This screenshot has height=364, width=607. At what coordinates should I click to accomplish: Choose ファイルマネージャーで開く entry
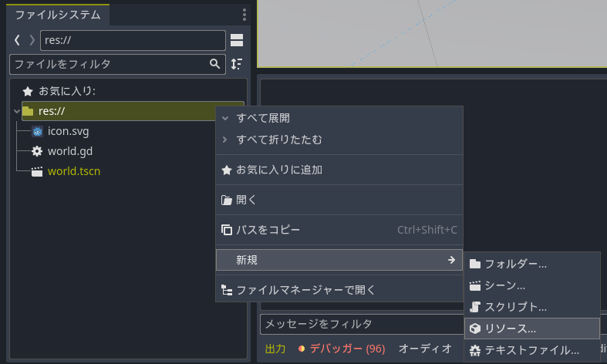339,290
